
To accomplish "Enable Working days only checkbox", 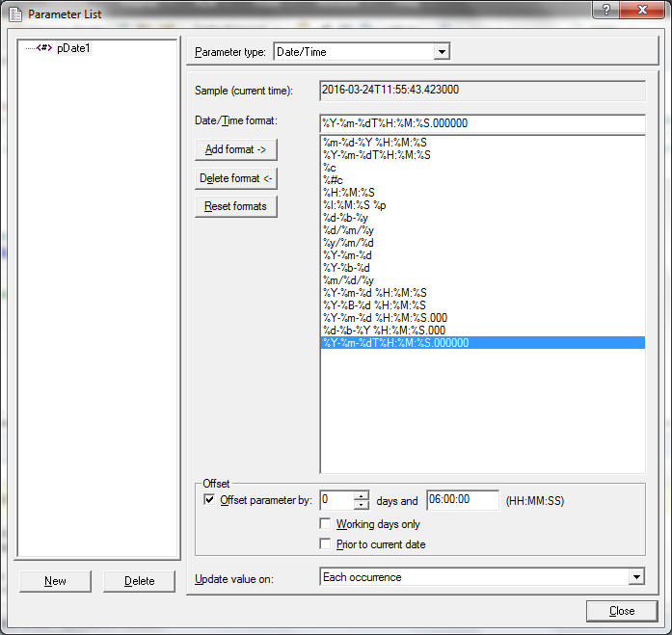I will [x=326, y=524].
